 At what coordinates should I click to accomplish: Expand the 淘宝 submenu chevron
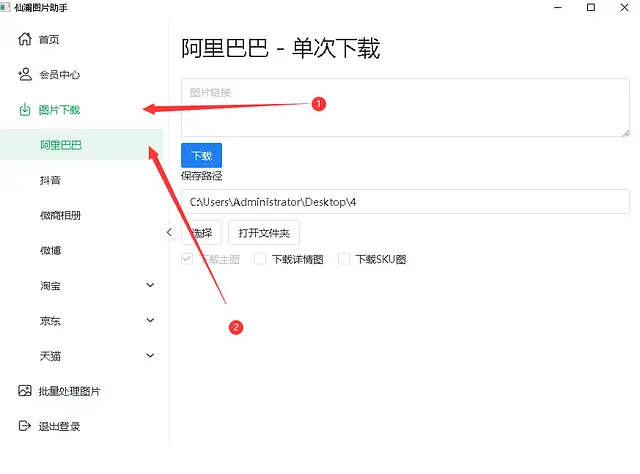(x=150, y=285)
